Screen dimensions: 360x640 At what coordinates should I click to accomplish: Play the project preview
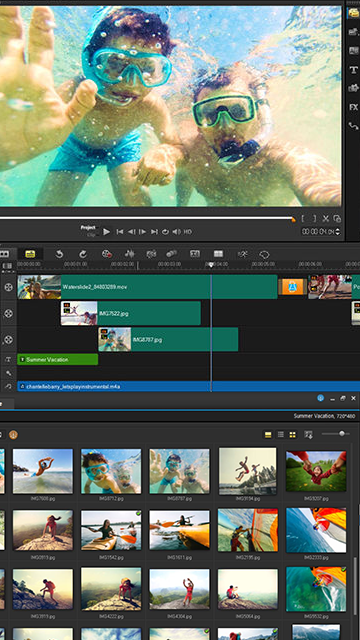pyautogui.click(x=107, y=232)
